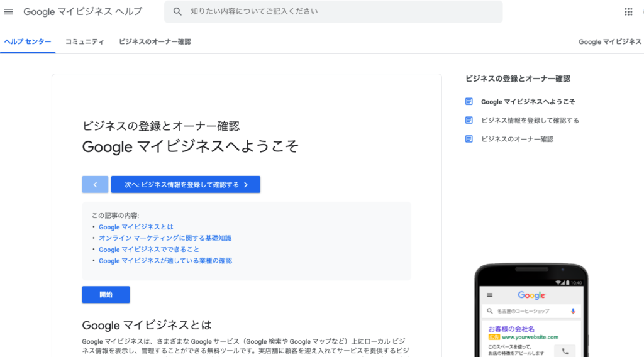Viewport: 644px width, 357px height.
Task: Tap phone call icon in mockup ad
Action: click(x=565, y=351)
